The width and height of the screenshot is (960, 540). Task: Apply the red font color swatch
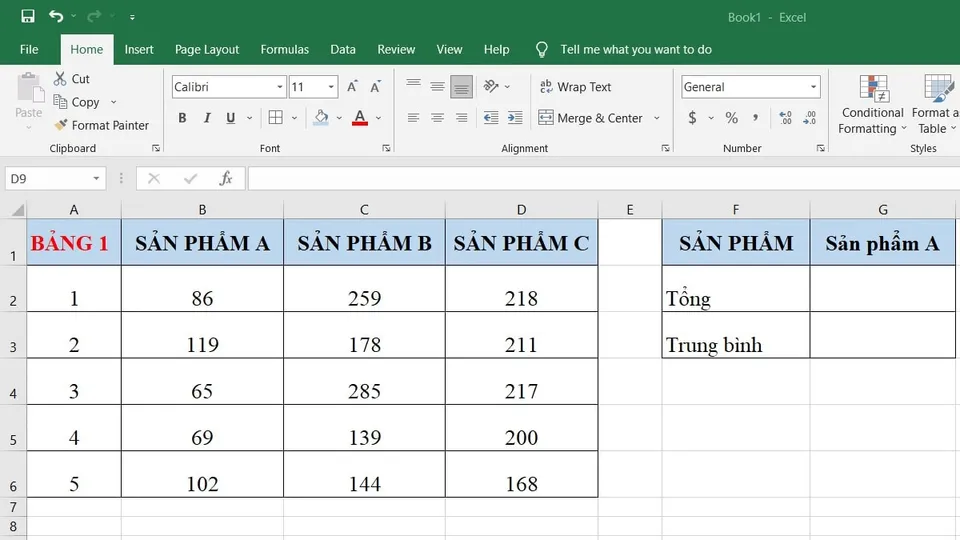360,118
